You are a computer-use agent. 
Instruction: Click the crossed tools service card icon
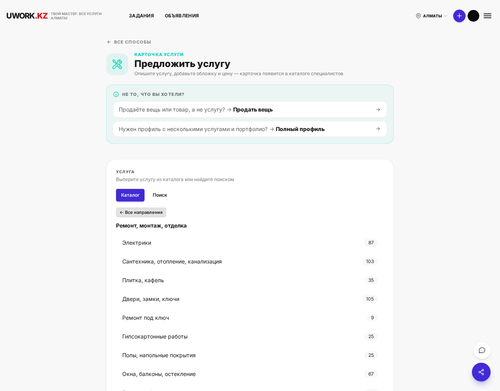pyautogui.click(x=117, y=64)
